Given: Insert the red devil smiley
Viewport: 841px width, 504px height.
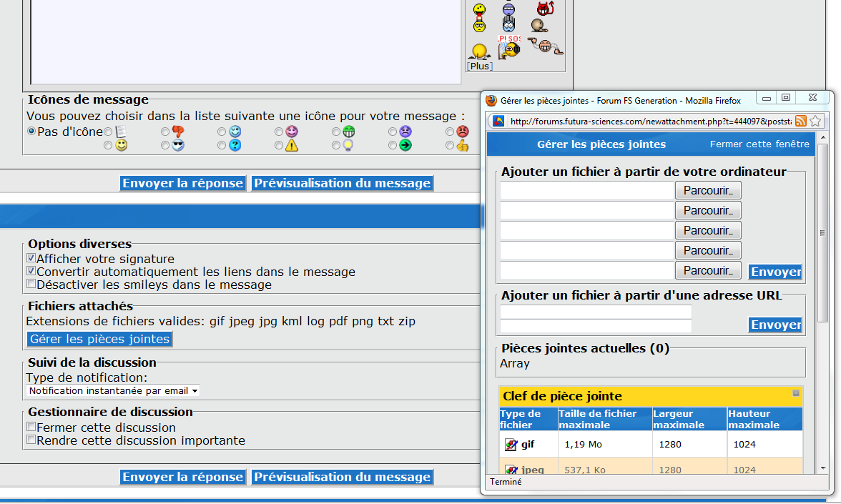Looking at the screenshot, I should [545, 8].
